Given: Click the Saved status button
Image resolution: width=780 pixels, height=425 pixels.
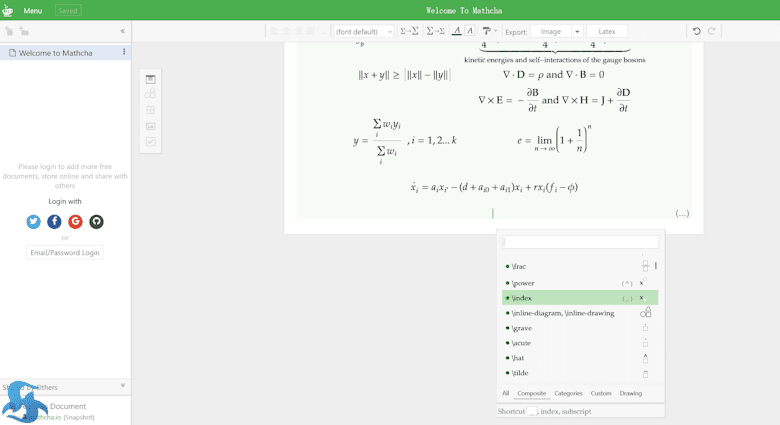Looking at the screenshot, I should (68, 10).
